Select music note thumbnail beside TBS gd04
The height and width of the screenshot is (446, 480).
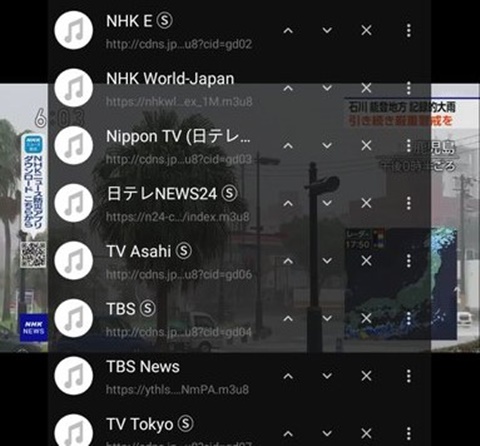pyautogui.click(x=74, y=318)
